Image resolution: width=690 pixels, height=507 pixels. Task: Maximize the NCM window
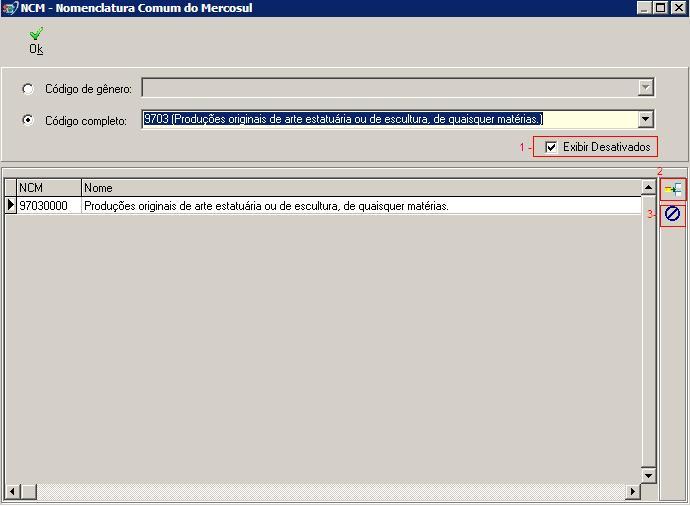coord(661,8)
